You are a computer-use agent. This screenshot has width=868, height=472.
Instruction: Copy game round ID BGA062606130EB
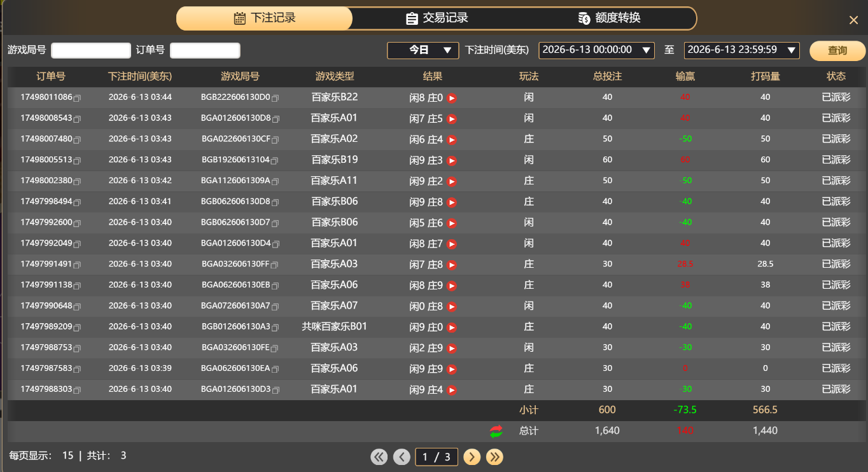click(x=276, y=286)
